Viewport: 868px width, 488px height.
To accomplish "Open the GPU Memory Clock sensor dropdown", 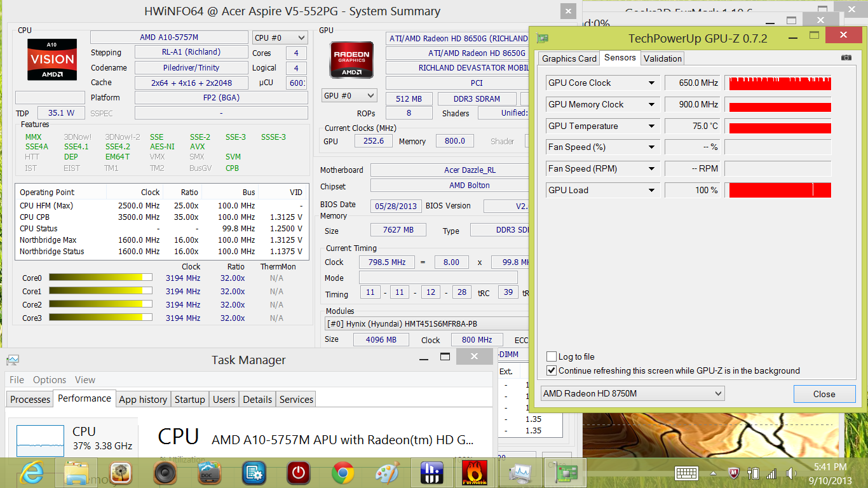I will pos(651,105).
